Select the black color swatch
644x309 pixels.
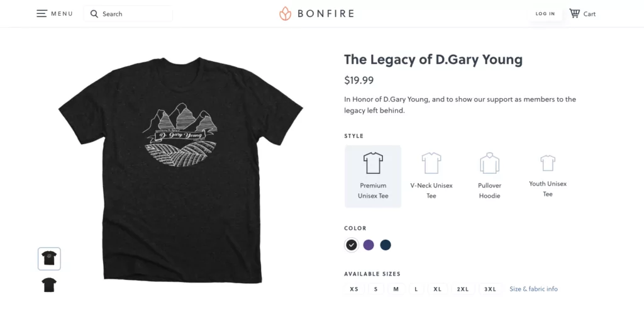coord(352,245)
